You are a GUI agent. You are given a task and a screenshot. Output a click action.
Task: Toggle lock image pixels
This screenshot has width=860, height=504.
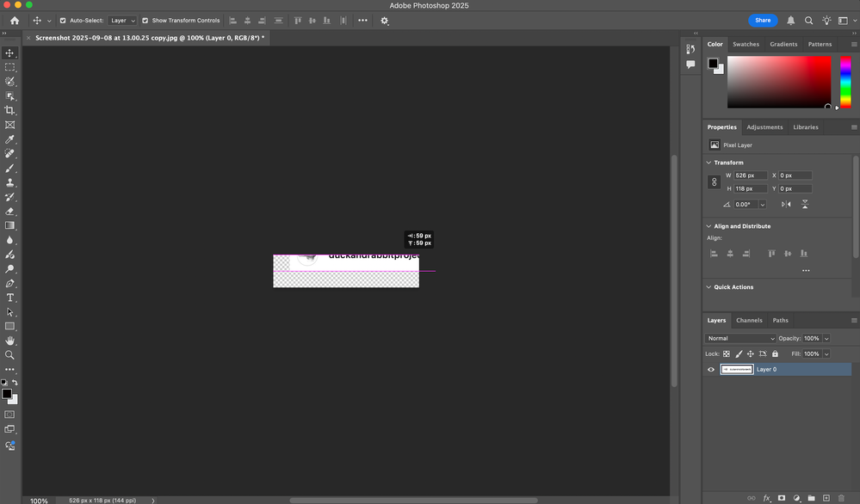pyautogui.click(x=739, y=353)
